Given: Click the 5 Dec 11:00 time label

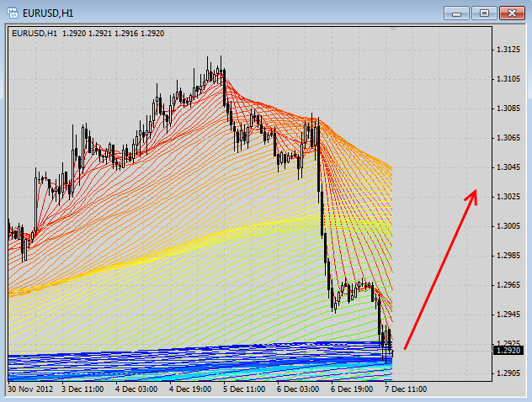Looking at the screenshot, I should [x=244, y=389].
